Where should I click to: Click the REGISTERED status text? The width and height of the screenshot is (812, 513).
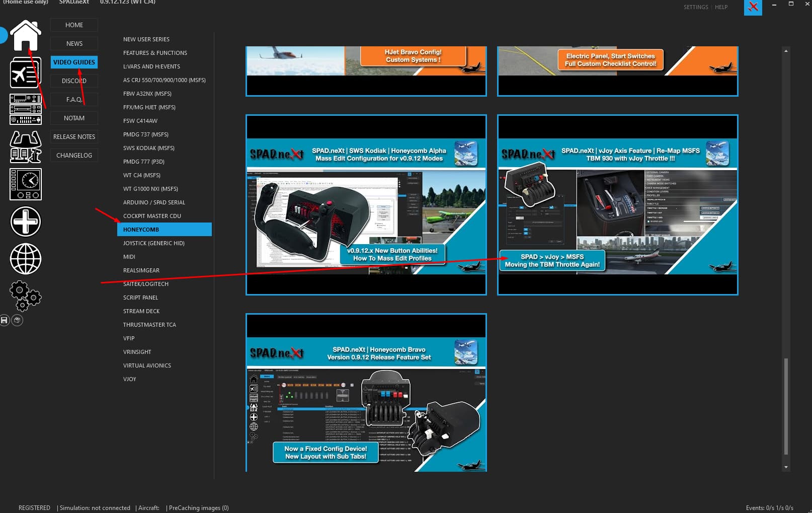tap(34, 508)
